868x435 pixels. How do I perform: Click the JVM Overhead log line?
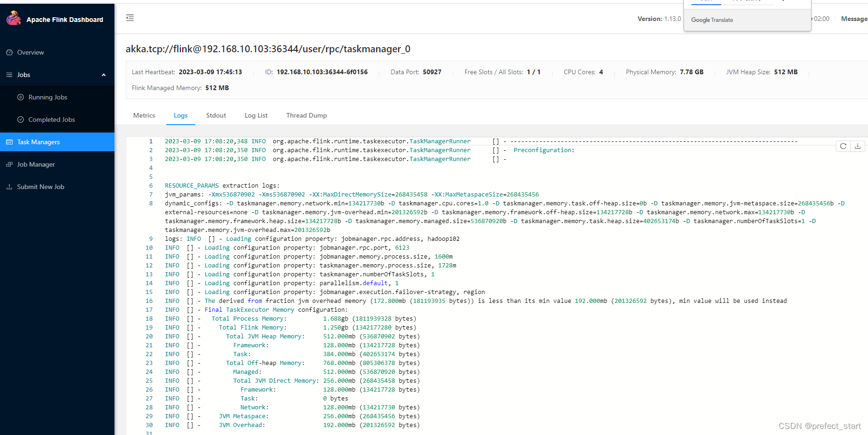click(292, 425)
